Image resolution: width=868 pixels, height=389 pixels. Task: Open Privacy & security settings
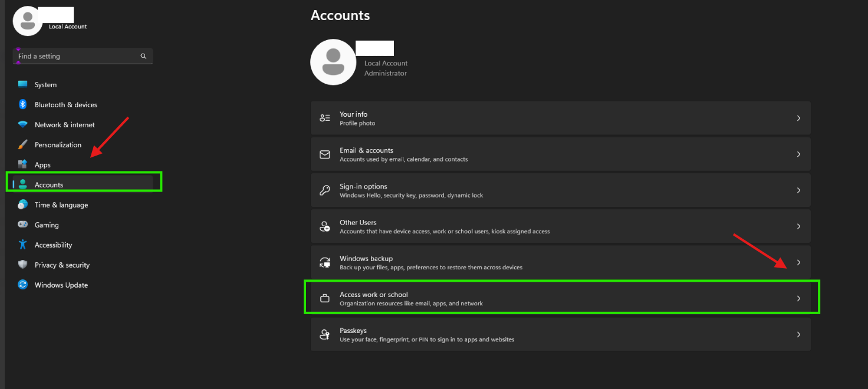tap(62, 265)
